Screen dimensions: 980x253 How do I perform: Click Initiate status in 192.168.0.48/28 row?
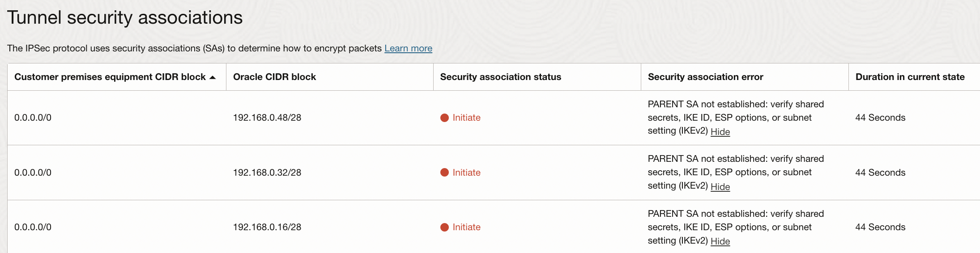tap(466, 118)
